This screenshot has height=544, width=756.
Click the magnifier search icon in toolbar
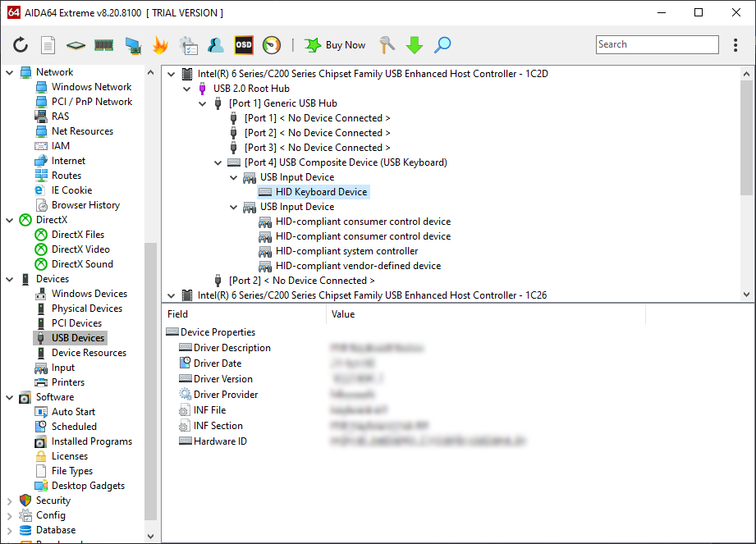442,45
